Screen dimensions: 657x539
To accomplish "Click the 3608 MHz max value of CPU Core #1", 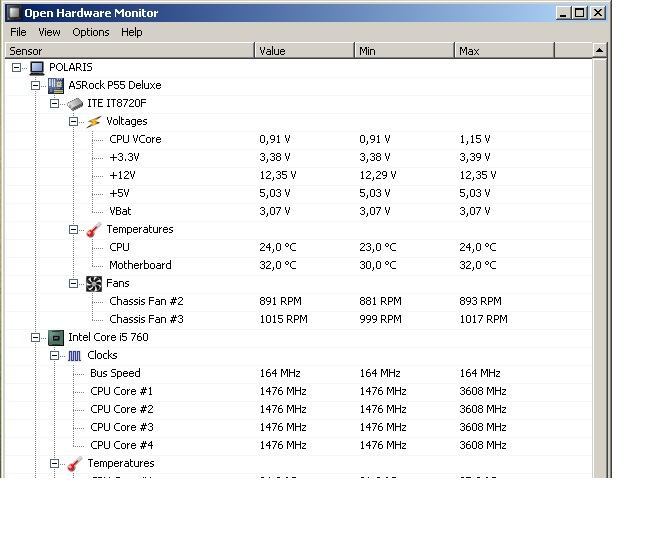I will 483,391.
